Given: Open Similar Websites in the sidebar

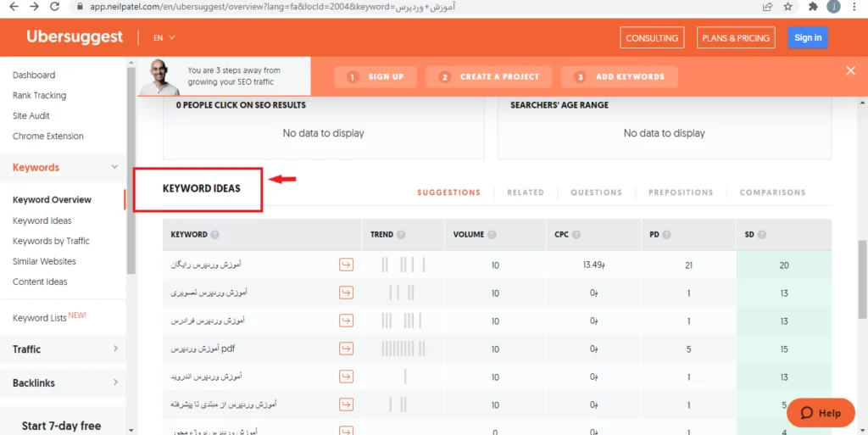Looking at the screenshot, I should pyautogui.click(x=44, y=261).
